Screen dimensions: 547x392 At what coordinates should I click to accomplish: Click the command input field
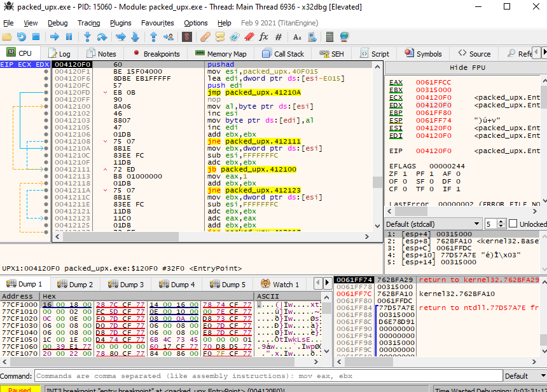pyautogui.click(x=268, y=376)
